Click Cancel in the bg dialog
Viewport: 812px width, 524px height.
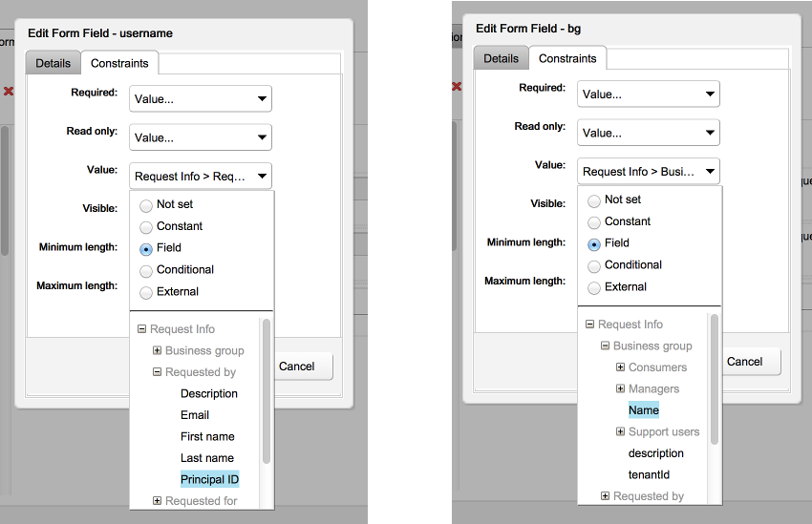point(744,362)
